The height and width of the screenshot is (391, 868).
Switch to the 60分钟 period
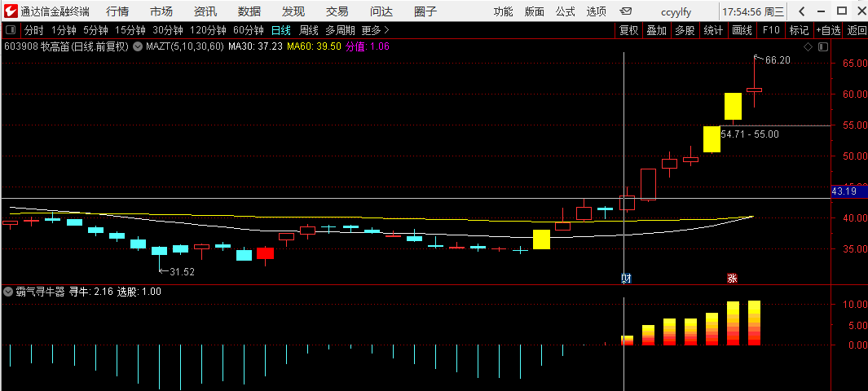(x=249, y=30)
